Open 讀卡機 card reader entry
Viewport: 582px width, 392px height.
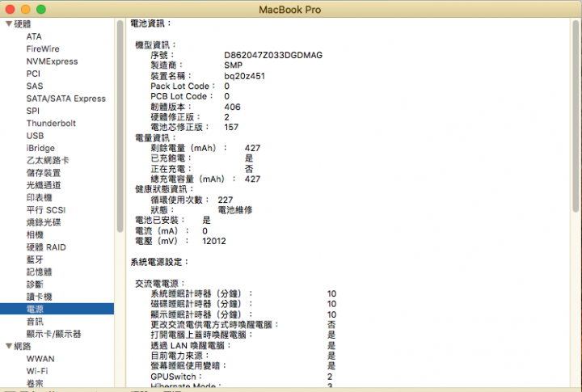pos(39,297)
